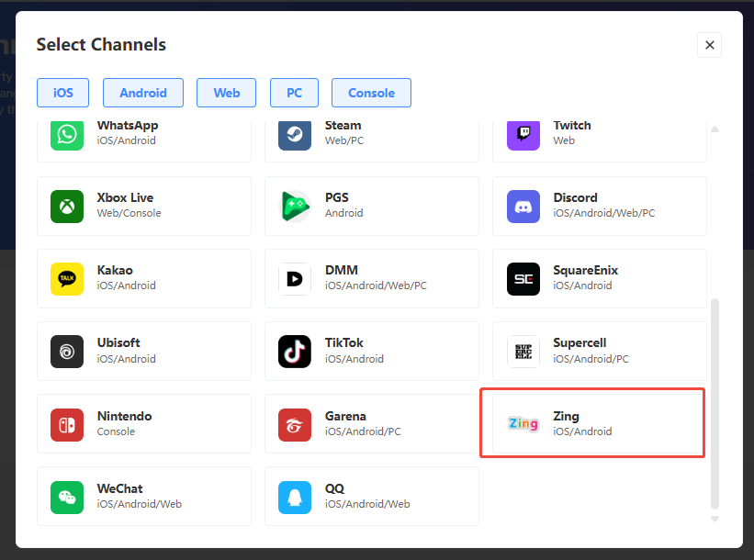This screenshot has height=560, width=754.
Task: Select the Steam logo icon
Action: 295,134
